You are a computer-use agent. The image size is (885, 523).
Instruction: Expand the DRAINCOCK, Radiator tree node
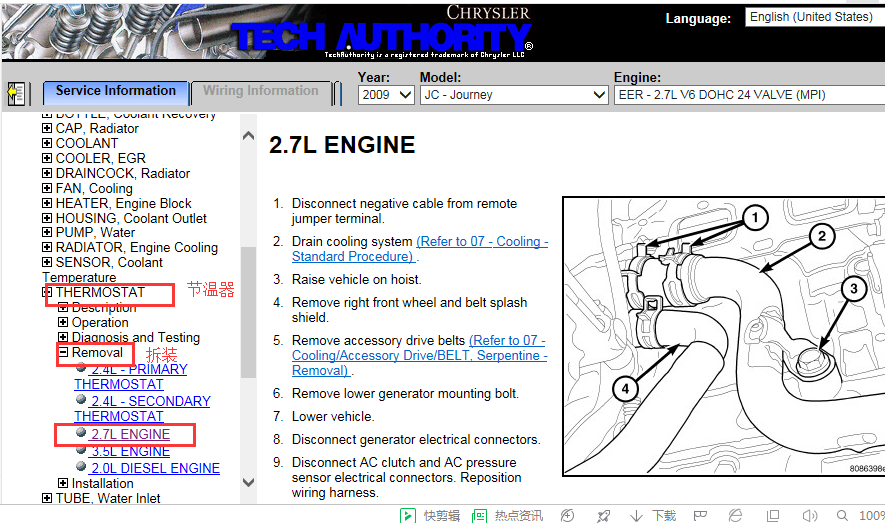point(47,173)
